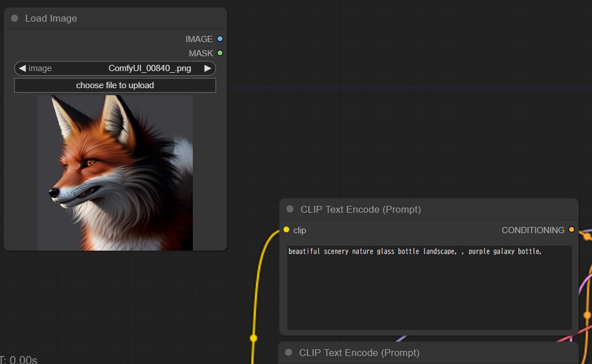Click the yellow clip input port
This screenshot has width=592, height=364.
(286, 230)
